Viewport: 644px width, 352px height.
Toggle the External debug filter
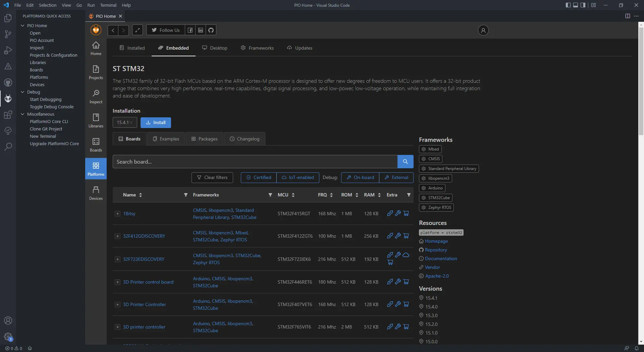click(396, 177)
